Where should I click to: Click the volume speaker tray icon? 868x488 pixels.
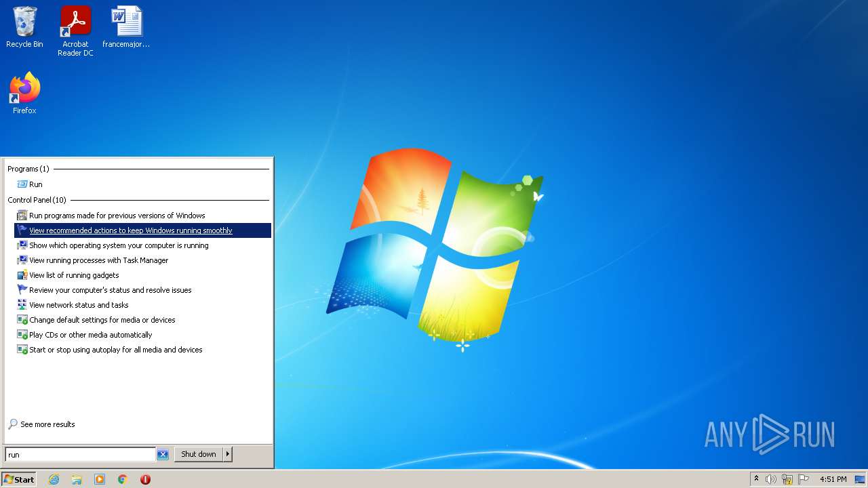(x=771, y=479)
